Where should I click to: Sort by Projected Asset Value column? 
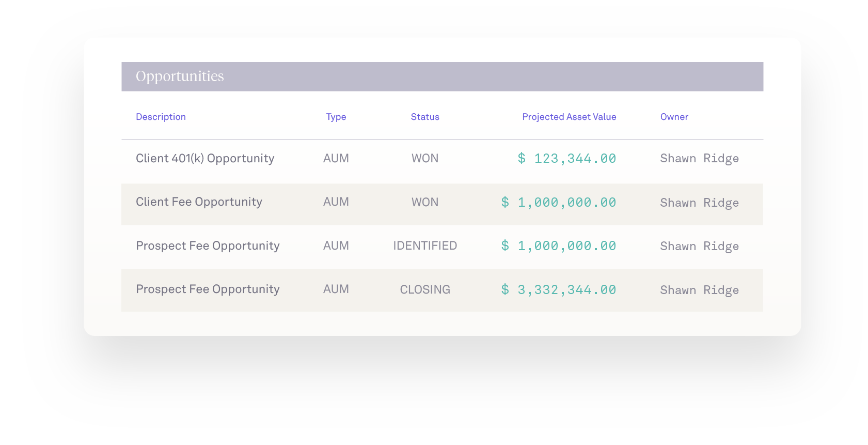(569, 117)
